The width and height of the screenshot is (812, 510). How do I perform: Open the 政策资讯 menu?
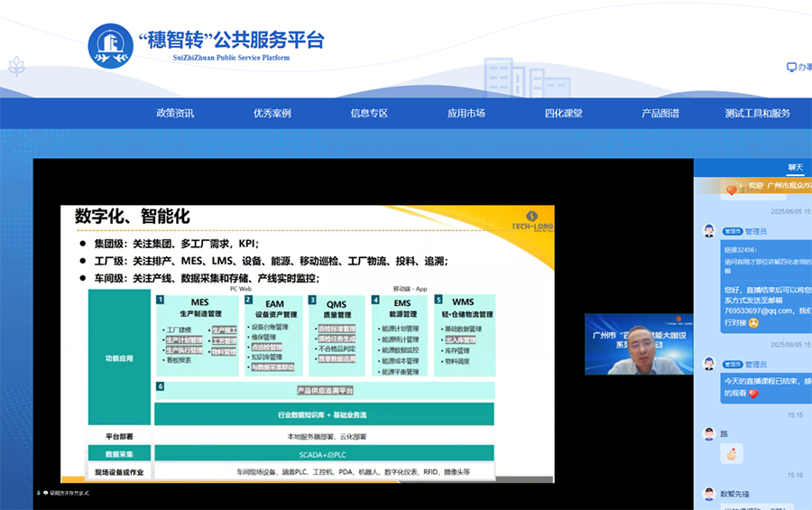pos(175,113)
